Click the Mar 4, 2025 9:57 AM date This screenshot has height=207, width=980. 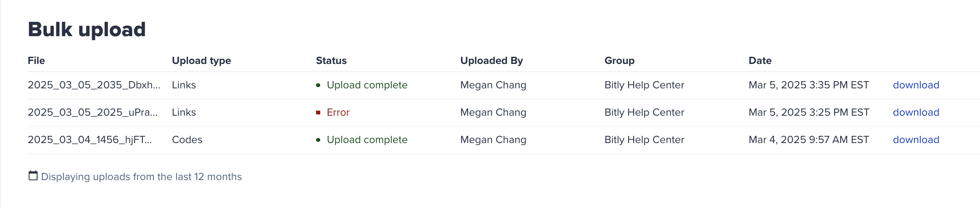coord(808,140)
